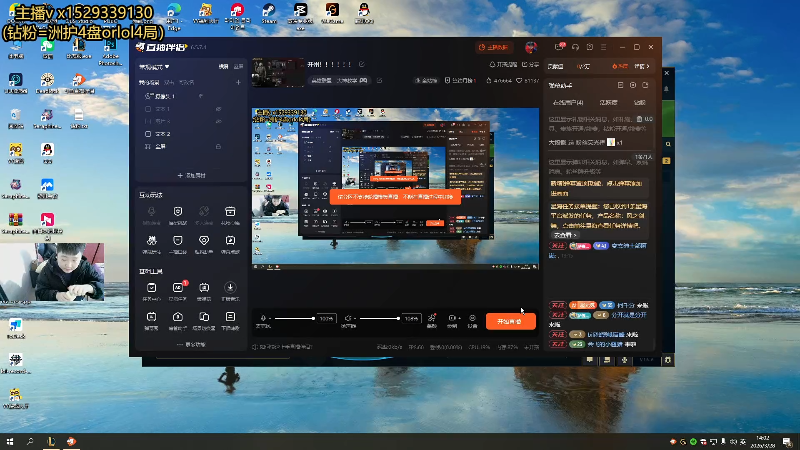Adjust the speaker volume slider
Image resolution: width=800 pixels, height=450 pixels.
[x=379, y=318]
